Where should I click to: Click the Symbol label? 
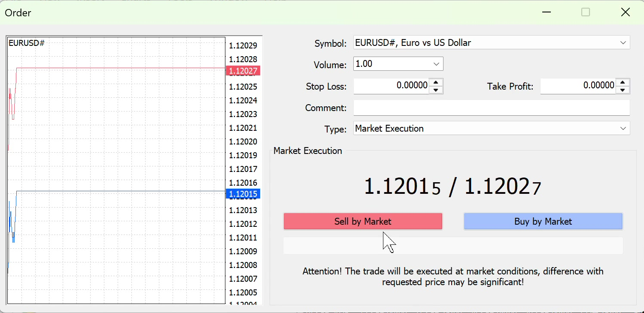(x=331, y=43)
